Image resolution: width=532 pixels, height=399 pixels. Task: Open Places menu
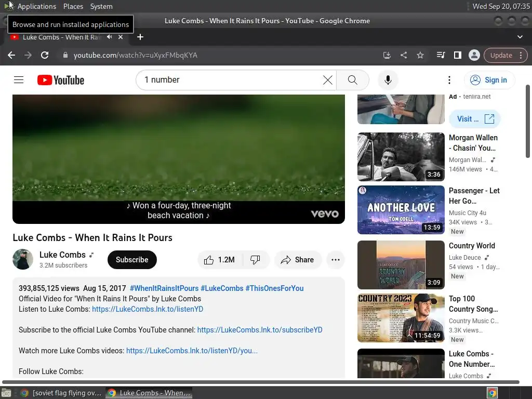point(73,6)
